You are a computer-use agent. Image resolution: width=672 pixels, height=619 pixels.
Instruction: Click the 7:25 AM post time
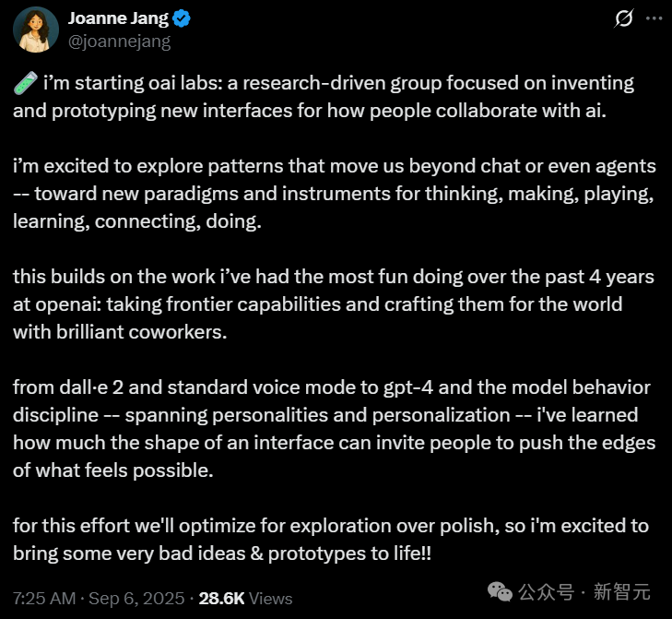[44, 599]
